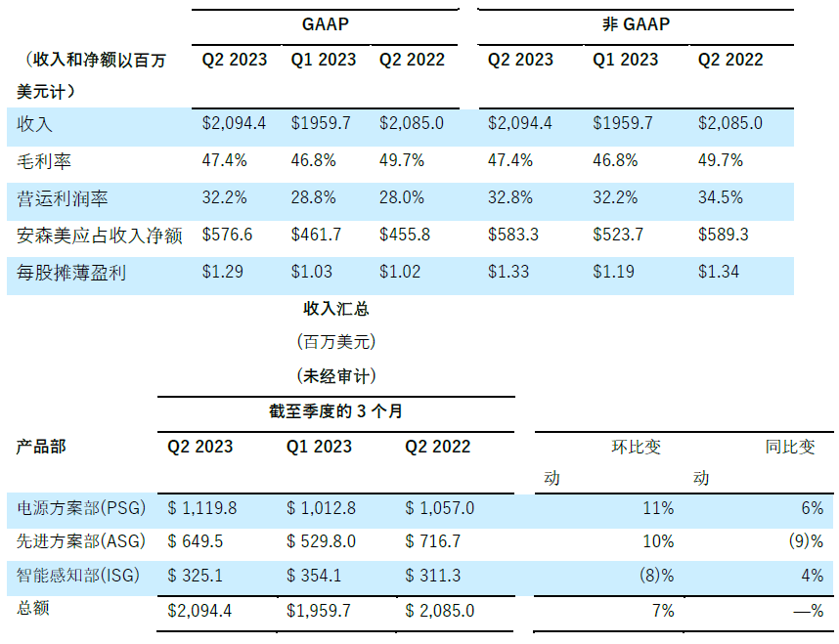
Task: Select the '营运利润率' row label
Action: click(x=62, y=198)
